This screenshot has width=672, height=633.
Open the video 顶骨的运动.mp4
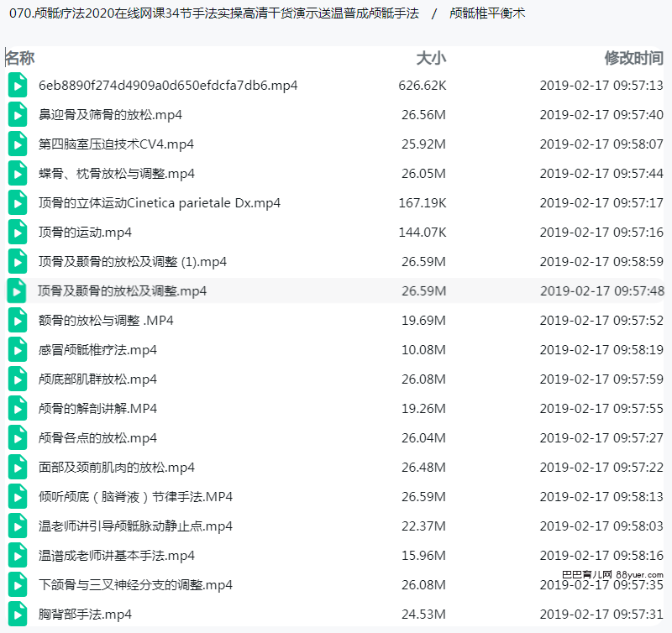[x=85, y=233]
